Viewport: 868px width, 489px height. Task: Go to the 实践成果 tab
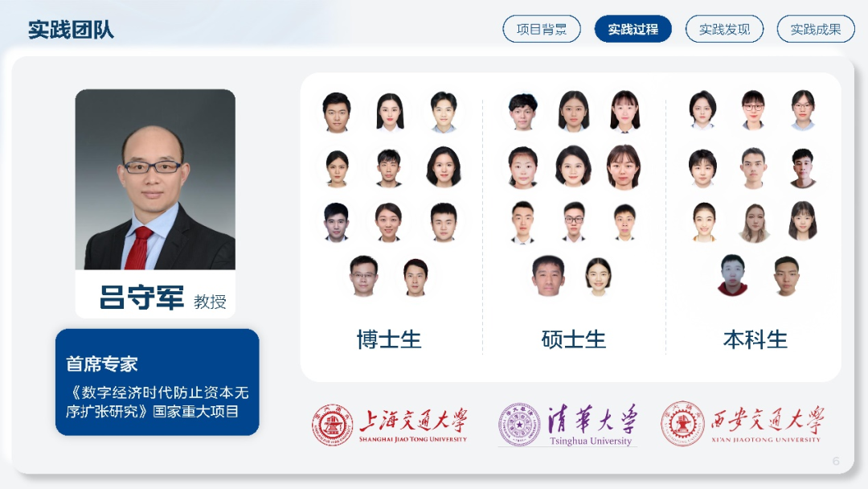pos(816,29)
